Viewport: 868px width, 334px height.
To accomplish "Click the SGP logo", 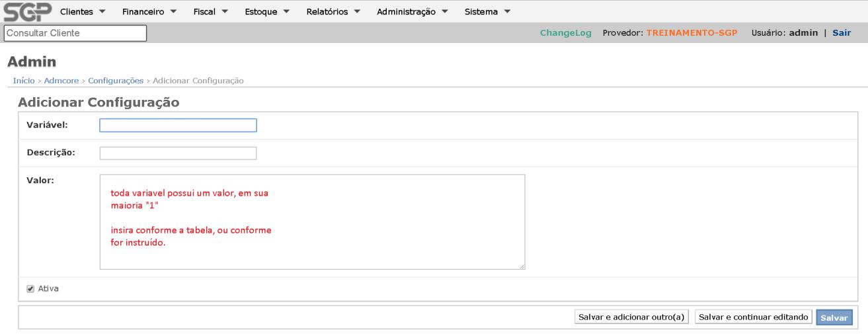I will point(26,12).
